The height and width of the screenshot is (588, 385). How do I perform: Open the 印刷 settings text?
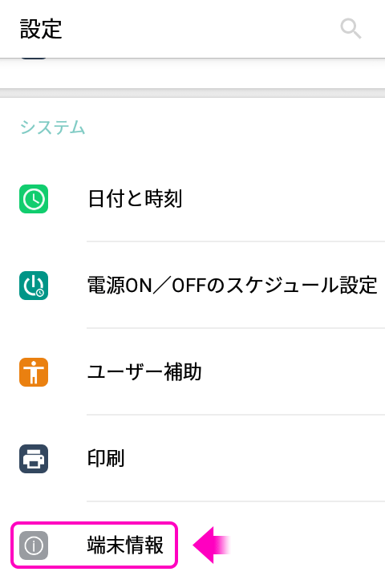[x=106, y=459]
